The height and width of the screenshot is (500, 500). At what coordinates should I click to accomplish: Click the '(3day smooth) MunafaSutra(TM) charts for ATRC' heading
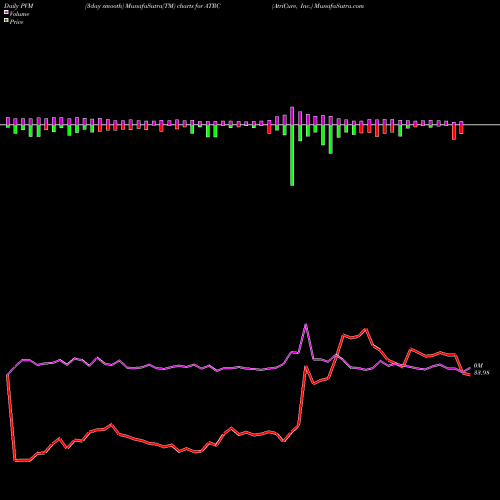153,6
